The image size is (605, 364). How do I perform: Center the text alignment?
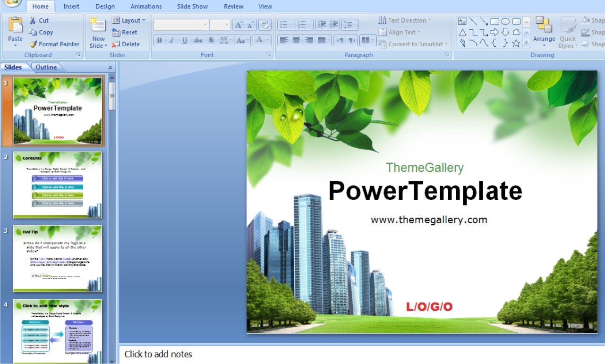tap(296, 40)
